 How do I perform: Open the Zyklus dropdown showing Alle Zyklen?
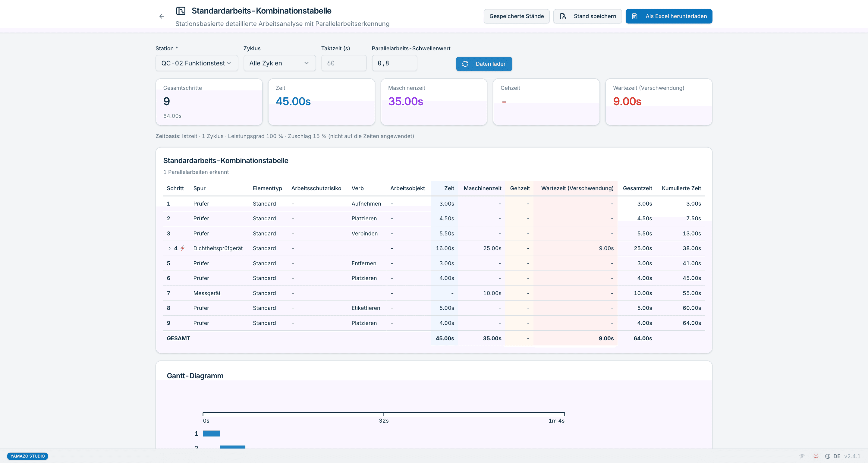(280, 63)
